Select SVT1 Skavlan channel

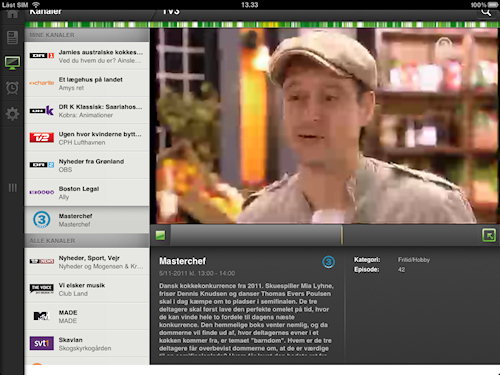click(x=87, y=344)
